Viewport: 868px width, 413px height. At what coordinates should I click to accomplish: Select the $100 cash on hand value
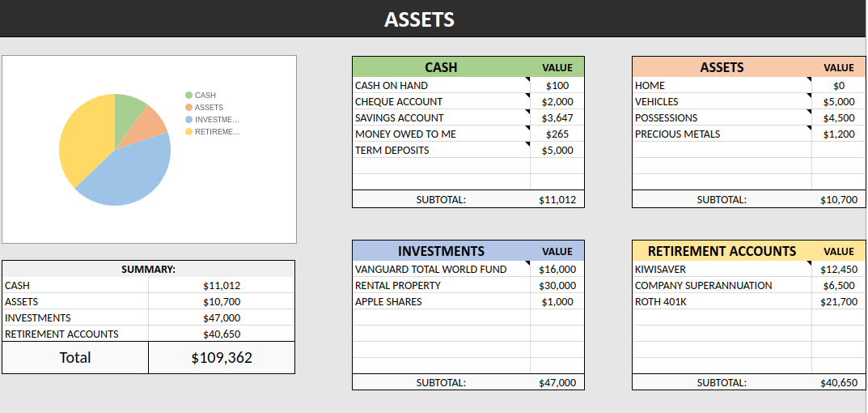click(x=557, y=85)
